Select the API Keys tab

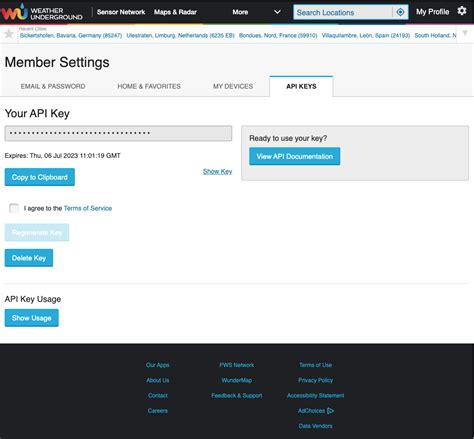pos(301,86)
